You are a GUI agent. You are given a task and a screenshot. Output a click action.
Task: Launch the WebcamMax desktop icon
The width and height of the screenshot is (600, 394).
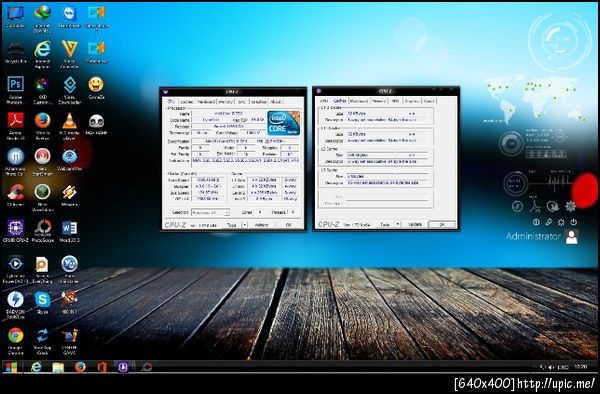point(69,160)
